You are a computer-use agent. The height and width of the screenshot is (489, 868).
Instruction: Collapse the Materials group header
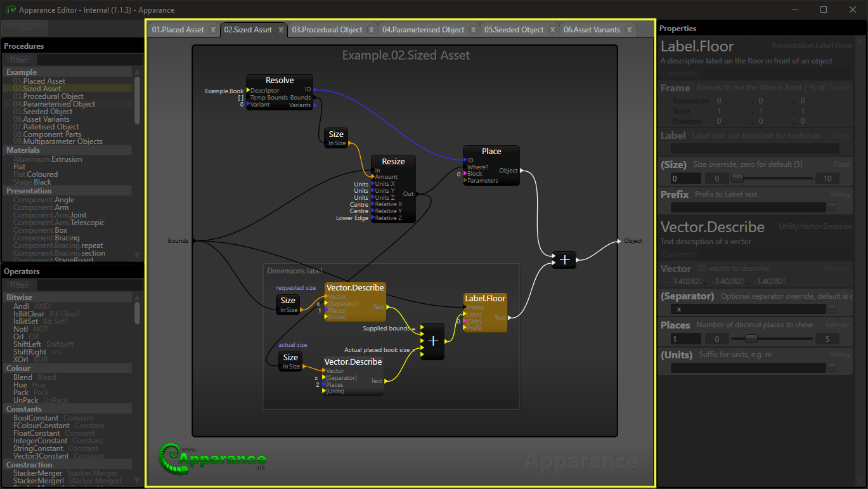23,150
